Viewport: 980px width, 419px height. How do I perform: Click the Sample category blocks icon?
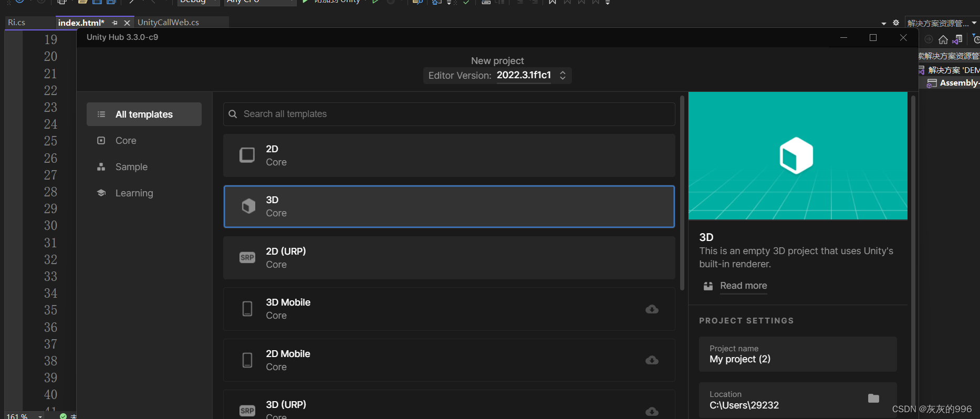(x=101, y=166)
